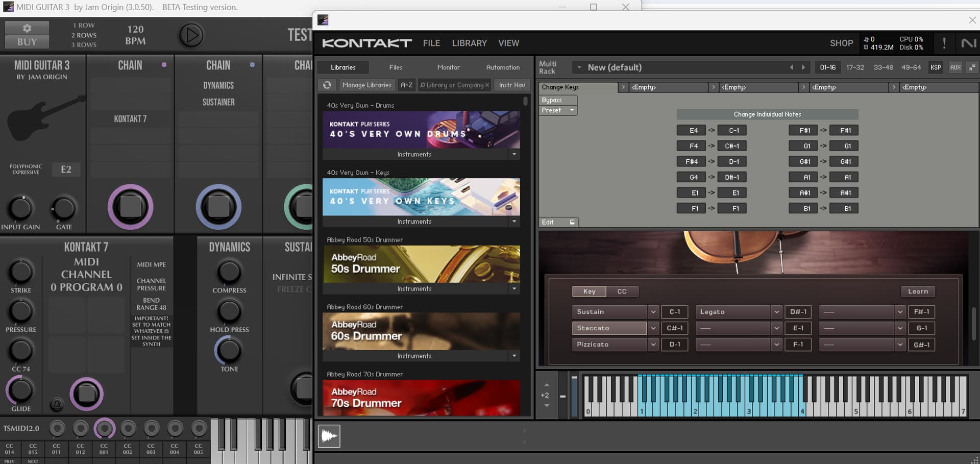The image size is (980, 464).
Task: Start playback with the round play button
Action: [191, 35]
